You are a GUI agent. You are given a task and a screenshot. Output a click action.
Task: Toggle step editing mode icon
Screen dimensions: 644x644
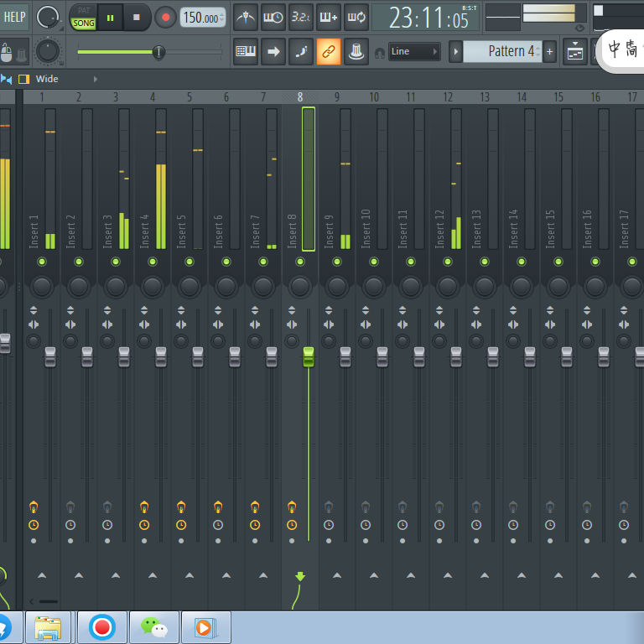click(x=301, y=51)
